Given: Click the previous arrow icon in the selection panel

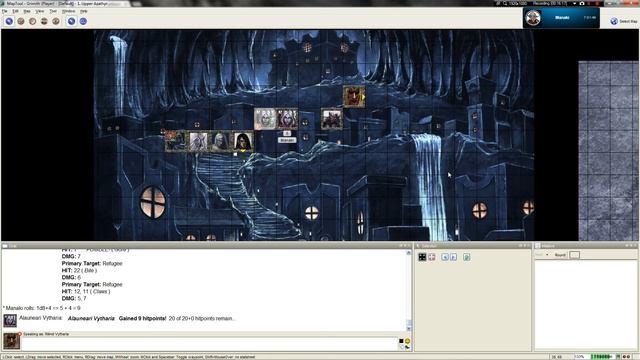Looking at the screenshot, I should (445, 257).
